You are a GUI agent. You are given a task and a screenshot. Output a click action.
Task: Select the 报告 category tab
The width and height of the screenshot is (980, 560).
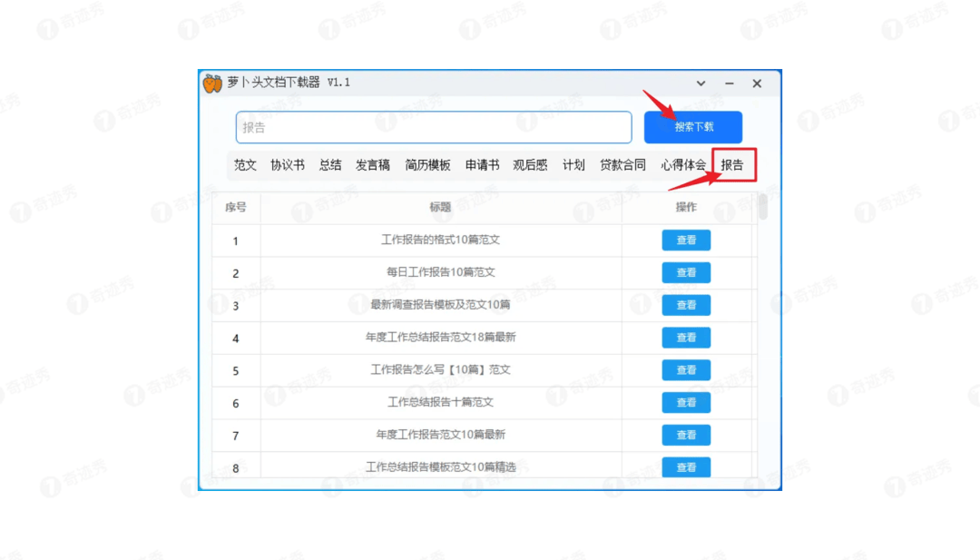click(x=732, y=165)
